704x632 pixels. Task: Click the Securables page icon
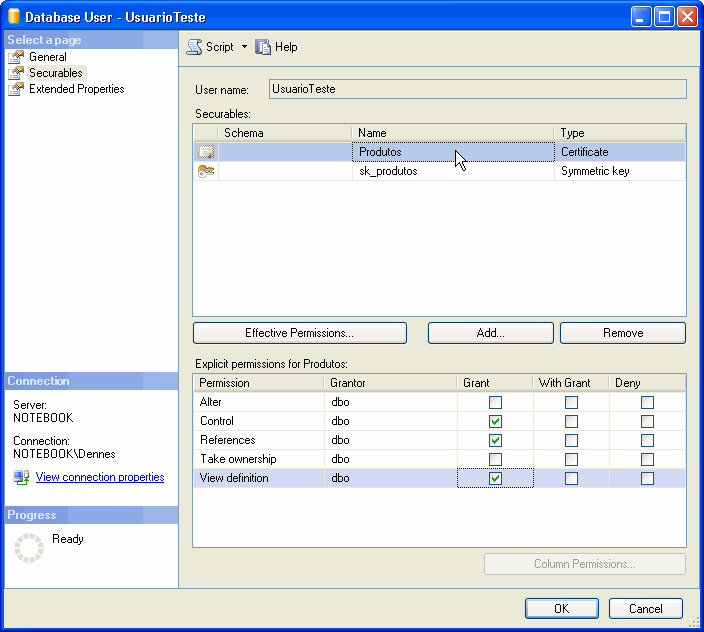tap(16, 73)
